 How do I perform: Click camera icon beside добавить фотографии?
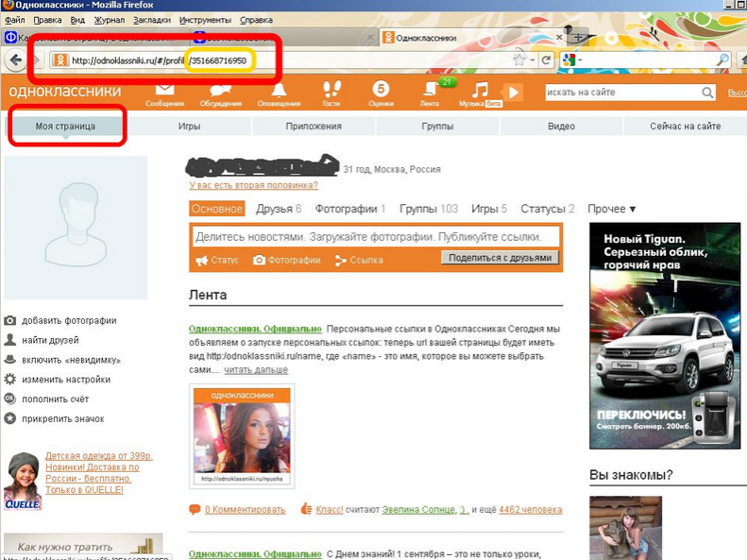coord(10,320)
